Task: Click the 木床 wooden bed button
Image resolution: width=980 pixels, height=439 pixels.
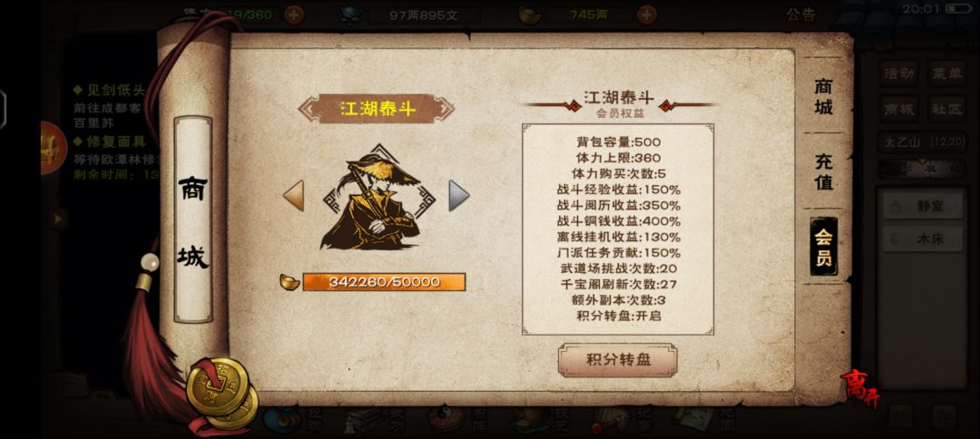Action: tap(923, 239)
